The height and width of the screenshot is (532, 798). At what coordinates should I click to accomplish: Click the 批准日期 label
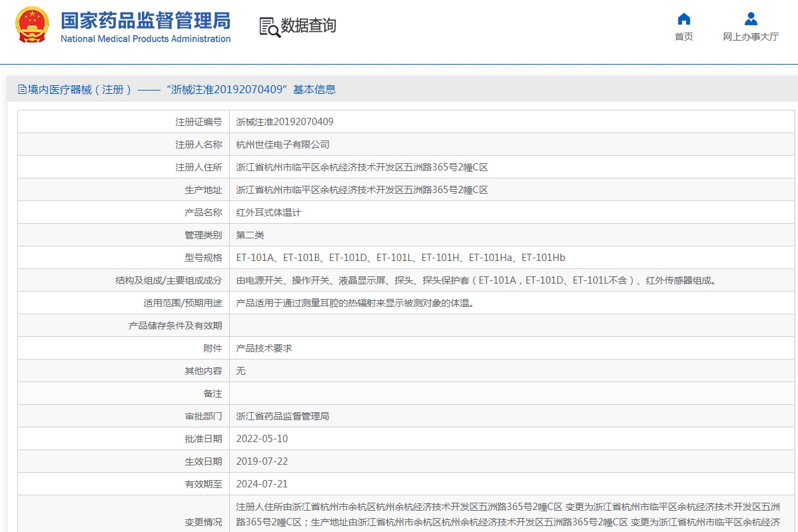(x=203, y=438)
